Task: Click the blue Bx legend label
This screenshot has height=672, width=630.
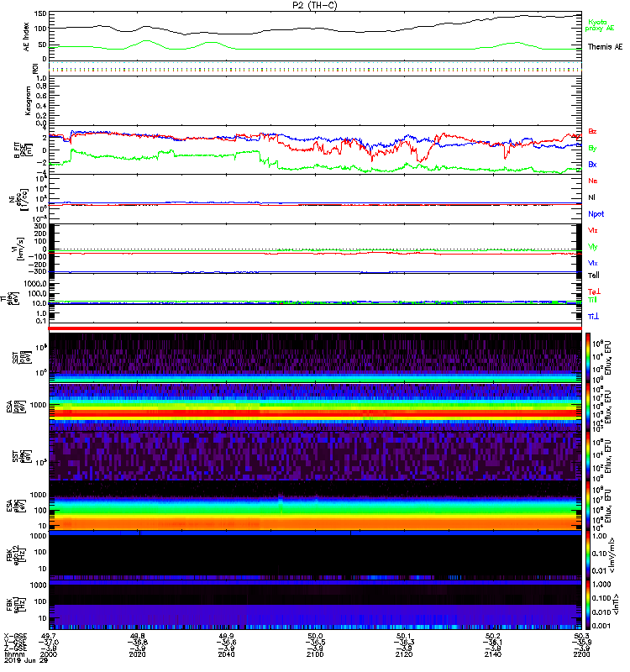Action: click(x=592, y=165)
